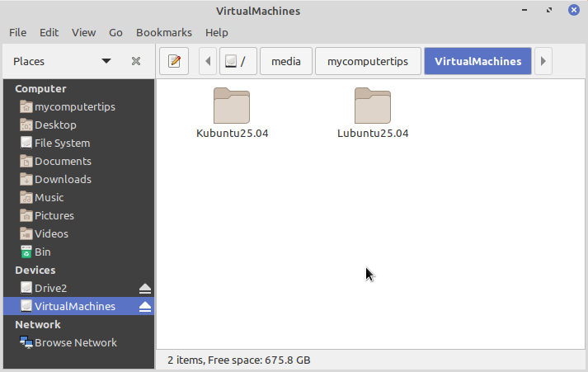Select File System in sidebar
The height and width of the screenshot is (372, 588).
coord(62,143)
